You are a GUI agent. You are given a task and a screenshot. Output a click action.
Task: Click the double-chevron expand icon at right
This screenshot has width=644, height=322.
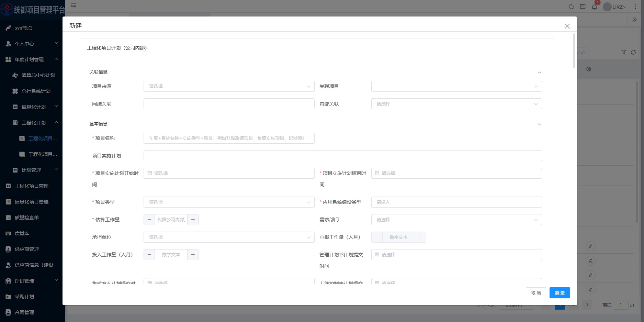tap(634, 19)
